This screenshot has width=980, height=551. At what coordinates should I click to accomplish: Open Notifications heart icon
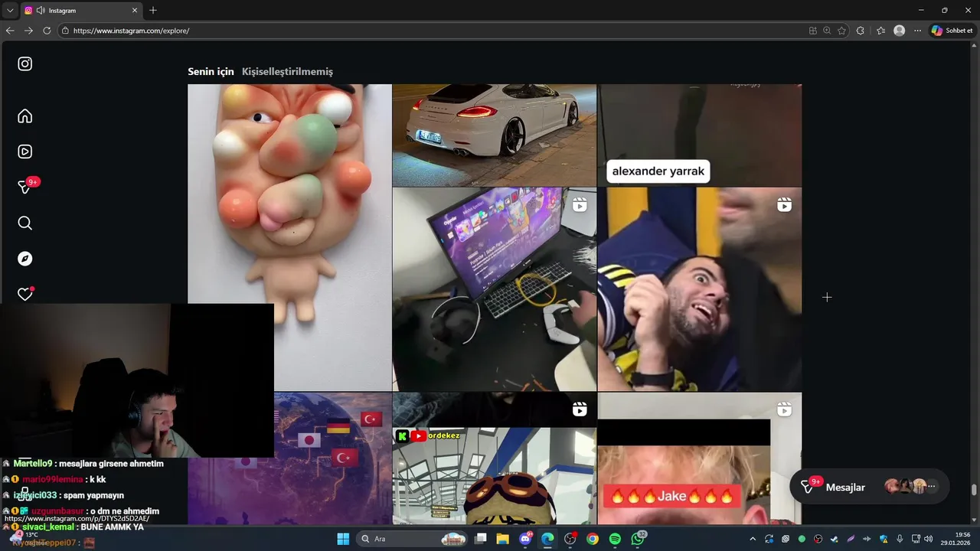25,294
